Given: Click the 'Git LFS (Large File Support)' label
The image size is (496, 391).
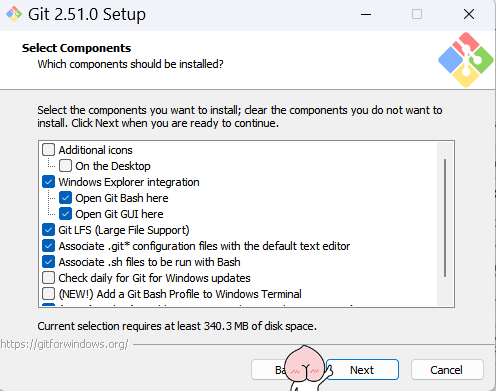Looking at the screenshot, I should 124,230.
